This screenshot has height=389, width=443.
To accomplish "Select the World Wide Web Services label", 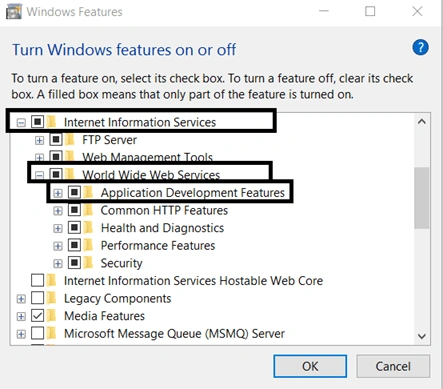I will pos(151,175).
